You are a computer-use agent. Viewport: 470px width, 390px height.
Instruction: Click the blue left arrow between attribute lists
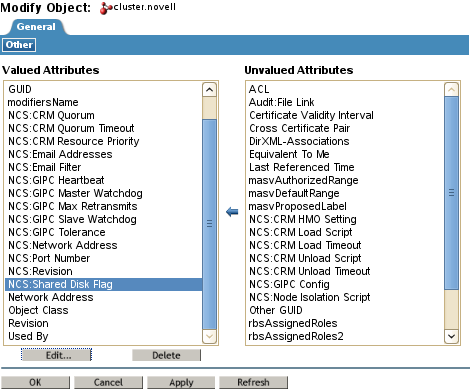coord(232,212)
